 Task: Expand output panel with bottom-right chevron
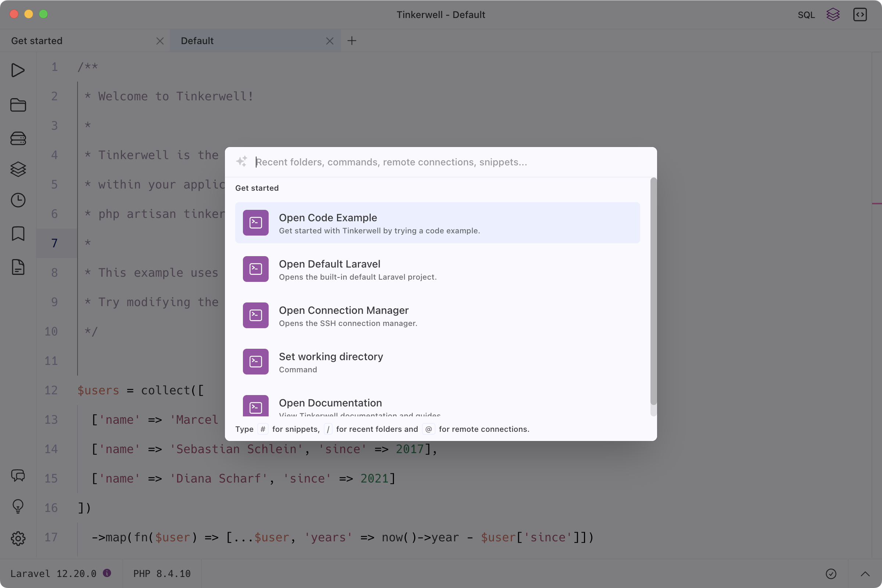tap(865, 574)
